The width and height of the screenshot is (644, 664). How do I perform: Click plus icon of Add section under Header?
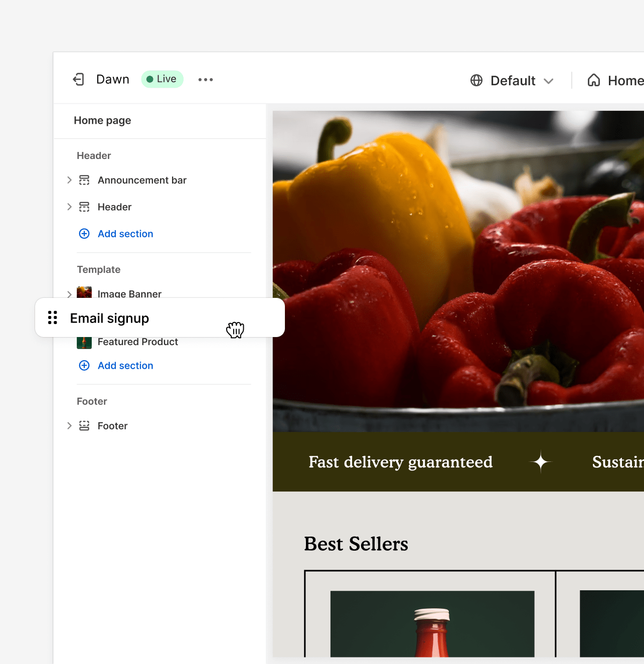tap(84, 234)
